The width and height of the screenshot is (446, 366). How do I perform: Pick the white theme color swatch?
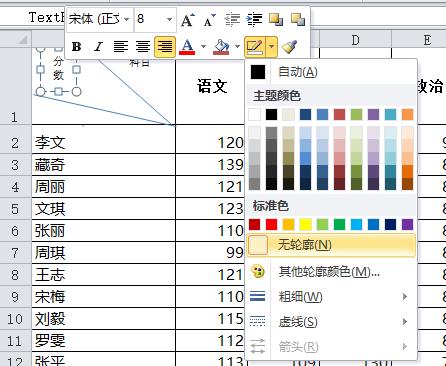(254, 114)
